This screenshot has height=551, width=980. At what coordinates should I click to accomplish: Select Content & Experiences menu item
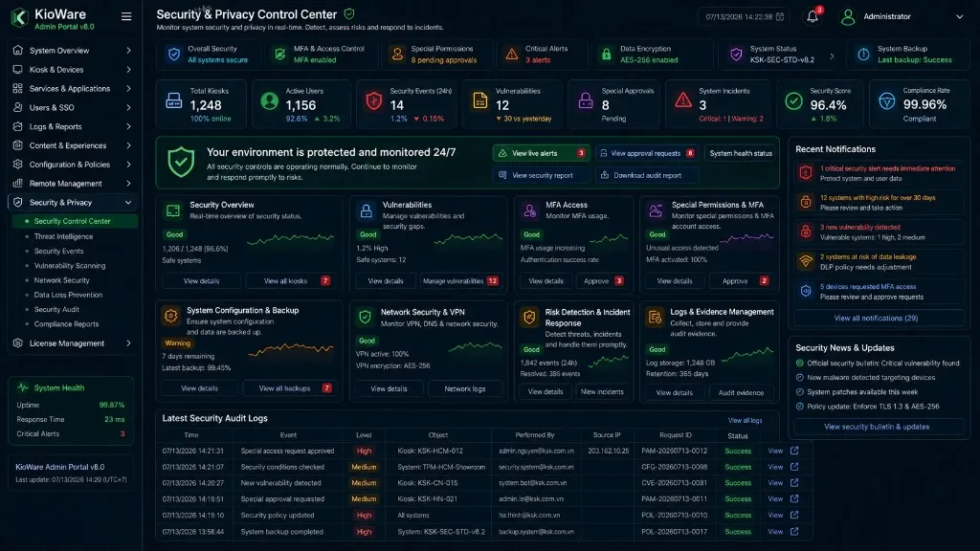tap(68, 145)
